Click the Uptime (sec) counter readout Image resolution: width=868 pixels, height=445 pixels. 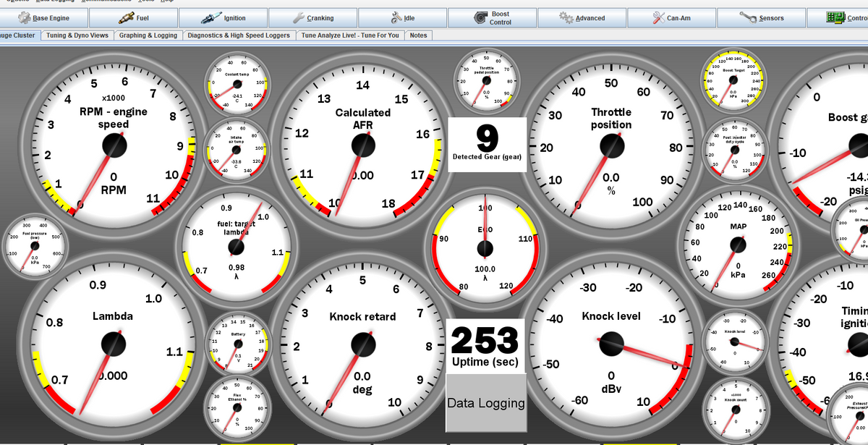[485, 345]
